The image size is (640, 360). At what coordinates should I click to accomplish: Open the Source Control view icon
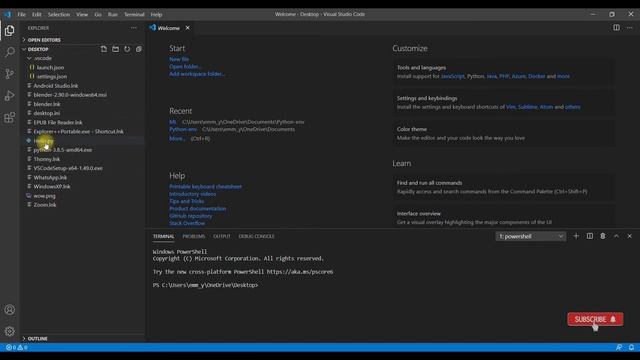[9, 74]
